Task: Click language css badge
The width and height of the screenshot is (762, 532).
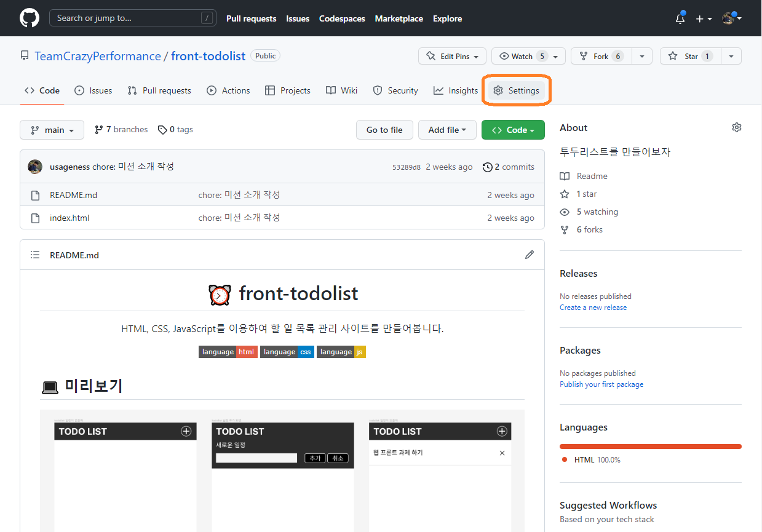Action: coord(287,352)
